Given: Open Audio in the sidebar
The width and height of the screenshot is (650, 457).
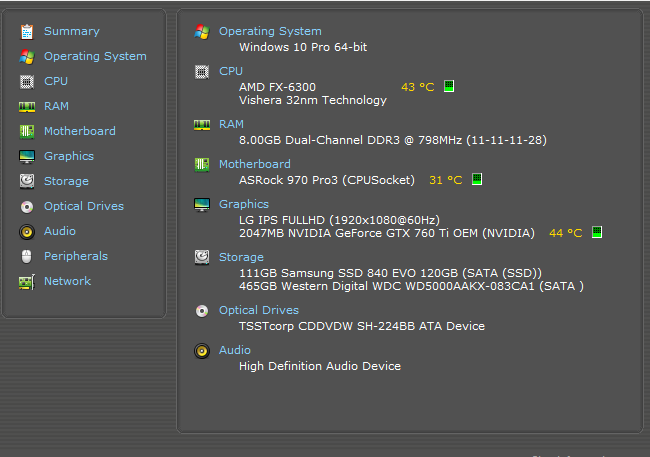Looking at the screenshot, I should 60,231.
